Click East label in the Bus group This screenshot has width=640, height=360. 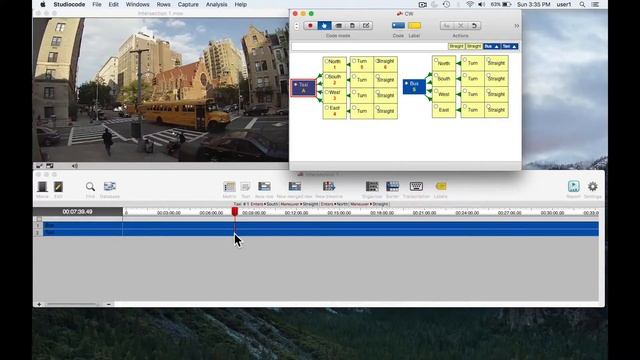tap(444, 110)
